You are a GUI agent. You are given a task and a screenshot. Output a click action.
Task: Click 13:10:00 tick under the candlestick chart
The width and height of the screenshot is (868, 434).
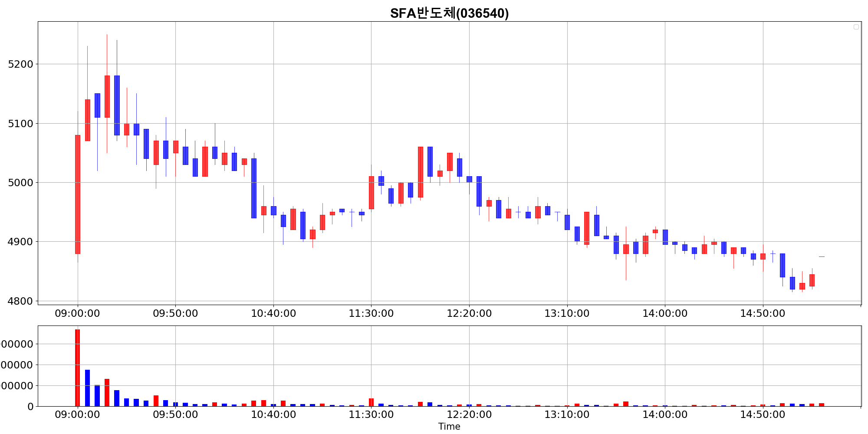(x=567, y=313)
